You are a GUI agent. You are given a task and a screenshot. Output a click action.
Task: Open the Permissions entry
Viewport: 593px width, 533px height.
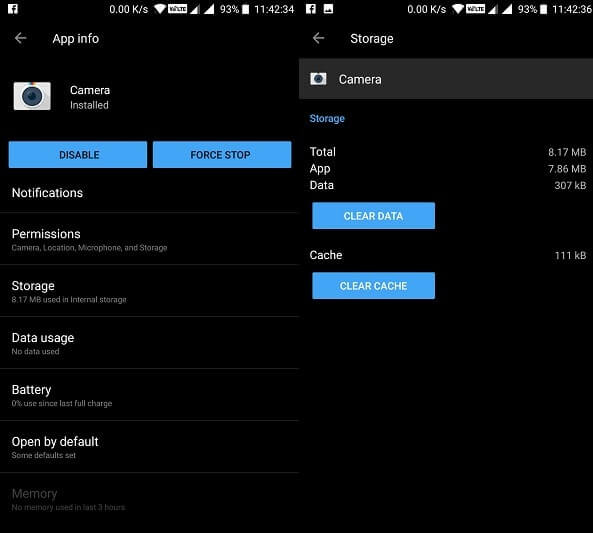pos(149,239)
